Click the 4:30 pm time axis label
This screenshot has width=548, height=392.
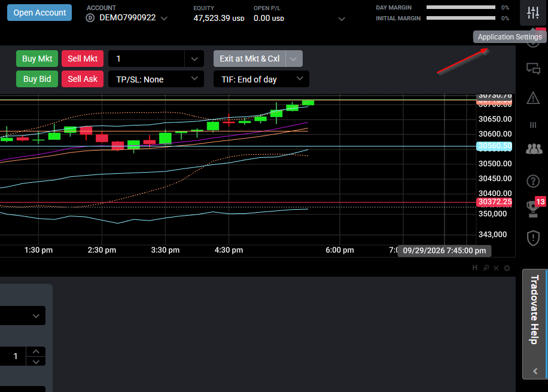click(x=229, y=250)
